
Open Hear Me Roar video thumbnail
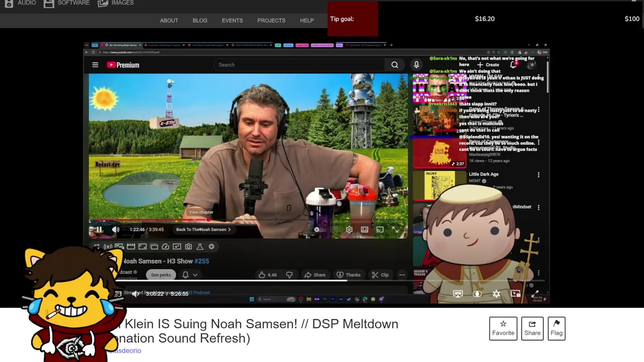439,152
